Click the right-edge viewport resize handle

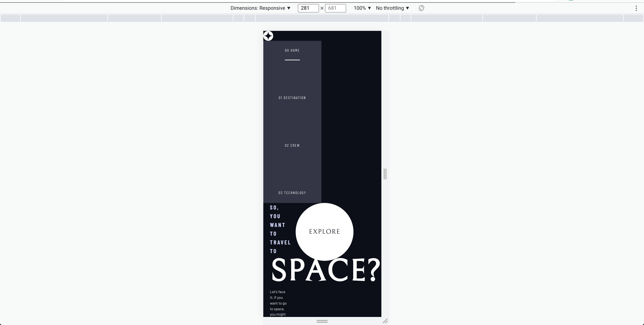tap(385, 174)
